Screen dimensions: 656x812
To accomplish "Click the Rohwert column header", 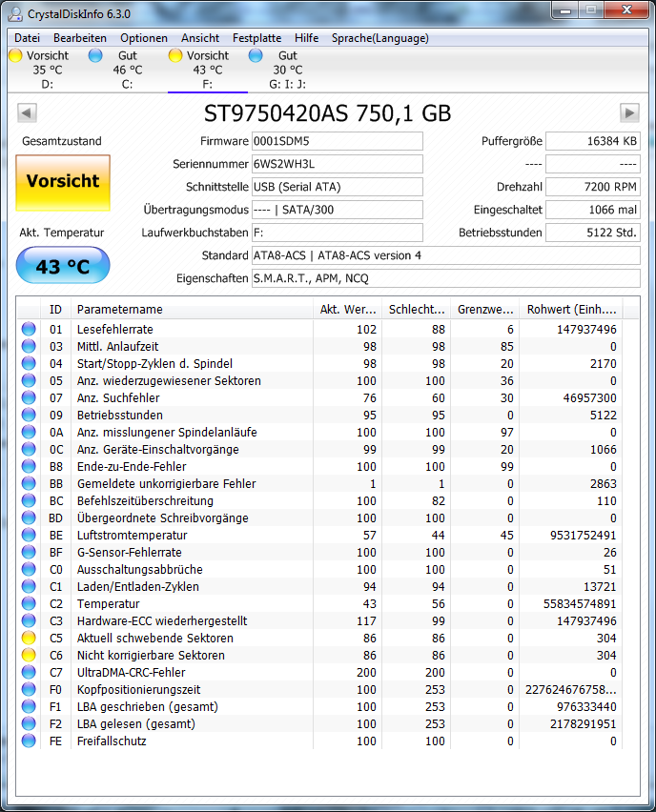I will tap(571, 309).
